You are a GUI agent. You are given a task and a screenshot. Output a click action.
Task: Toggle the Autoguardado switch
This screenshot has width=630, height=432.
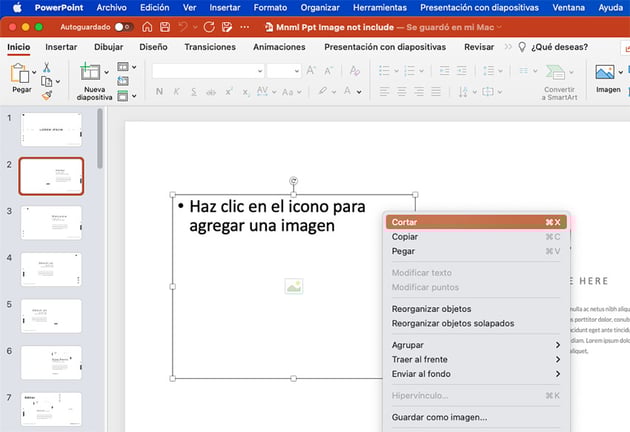124,26
